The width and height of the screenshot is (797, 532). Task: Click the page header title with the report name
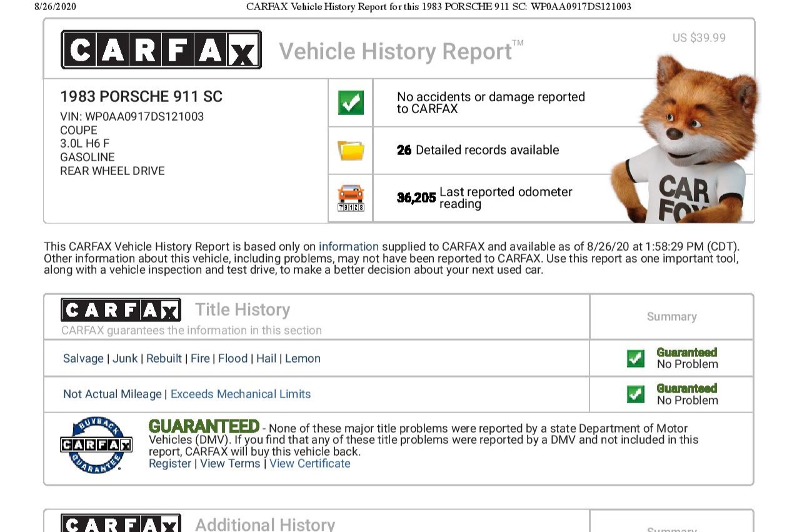[x=439, y=7]
